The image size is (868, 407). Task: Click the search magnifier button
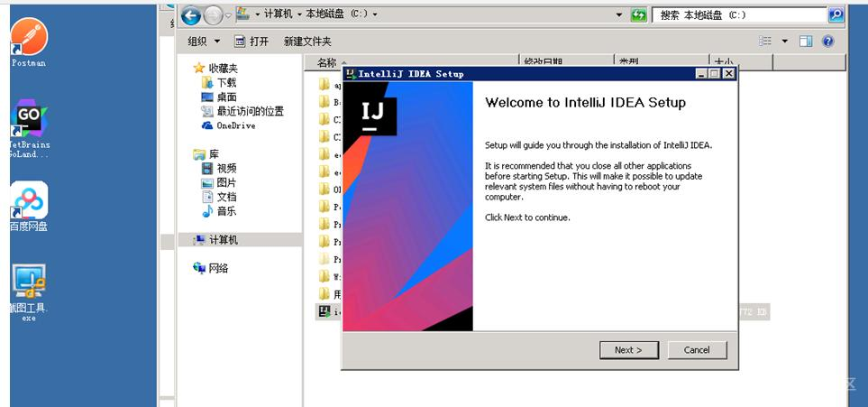(x=836, y=15)
